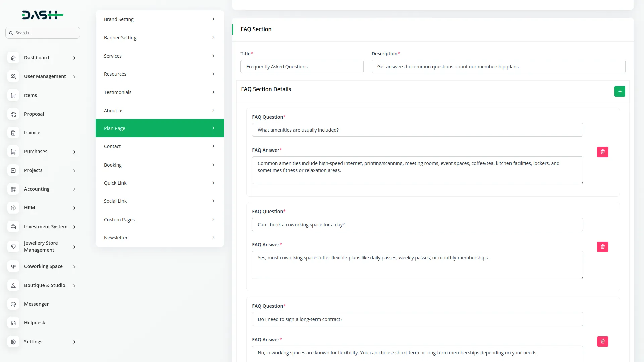Image resolution: width=644 pixels, height=362 pixels.
Task: Click the Coworking Space icon
Action: click(x=13, y=266)
